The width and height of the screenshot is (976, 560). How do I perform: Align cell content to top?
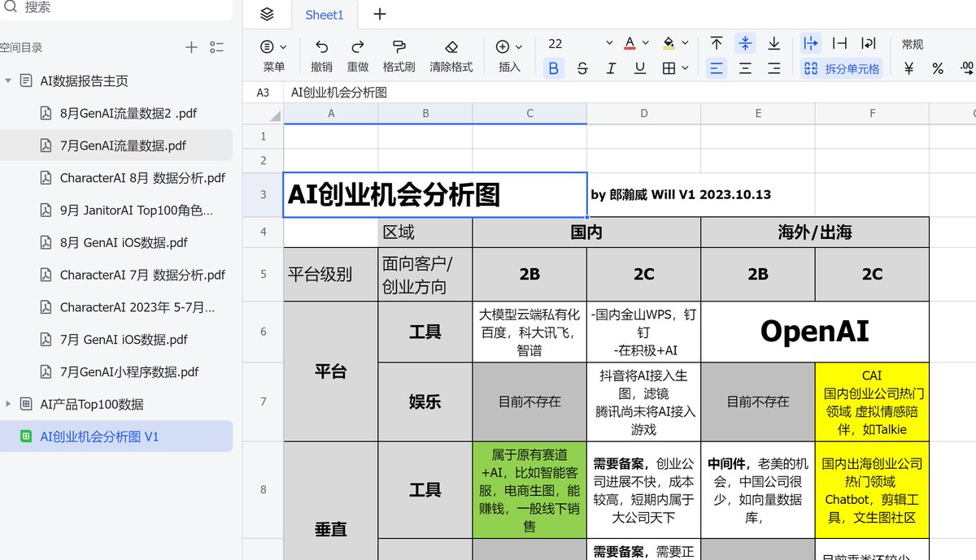coord(716,43)
